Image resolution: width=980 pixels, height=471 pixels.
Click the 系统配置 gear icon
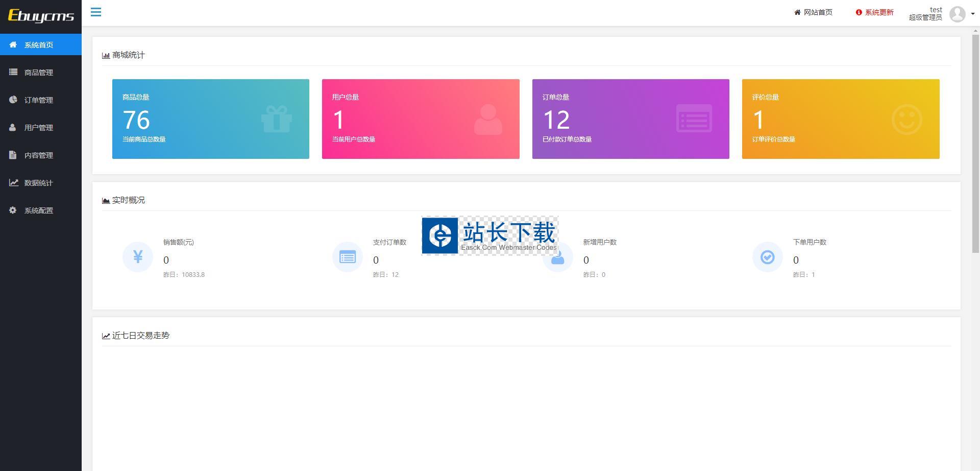click(x=13, y=210)
